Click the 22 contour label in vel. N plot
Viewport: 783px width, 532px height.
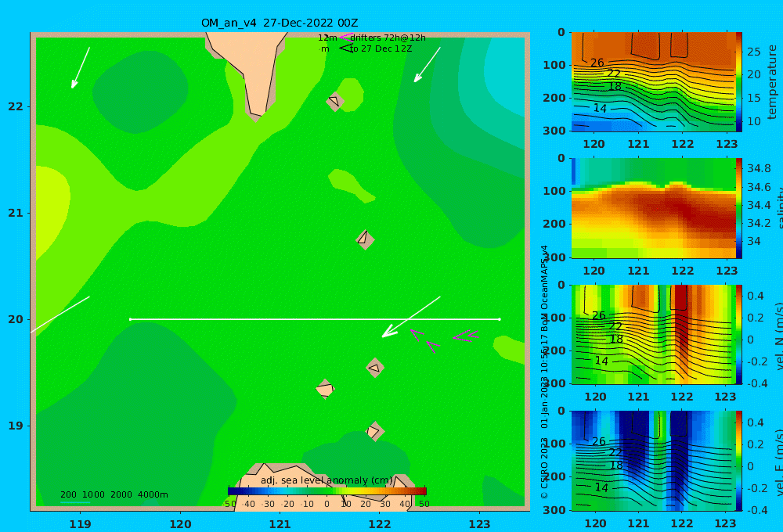(615, 326)
